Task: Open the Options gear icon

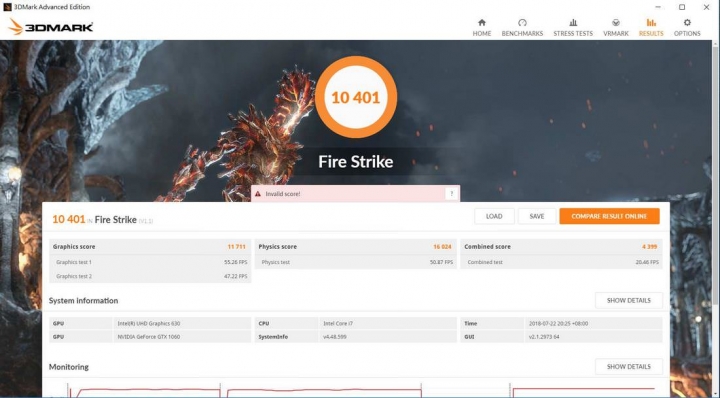Action: pos(687,22)
